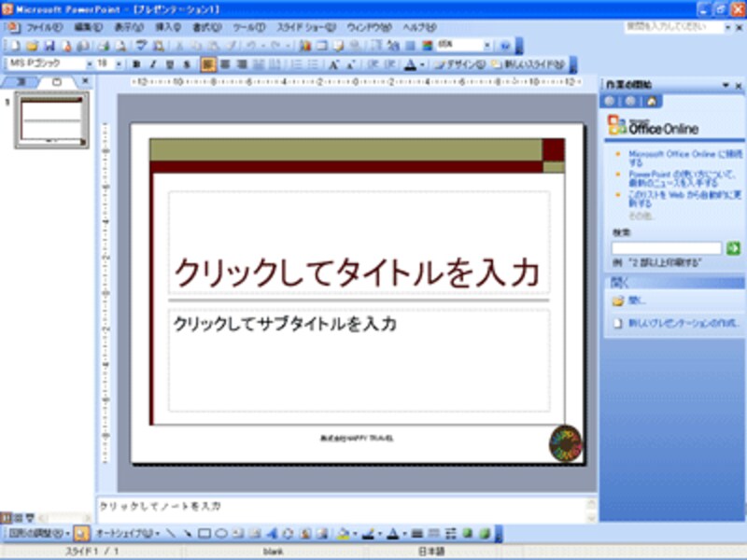Expand the Fill Color dropdown arrow
This screenshot has width=747, height=560.
[355, 534]
